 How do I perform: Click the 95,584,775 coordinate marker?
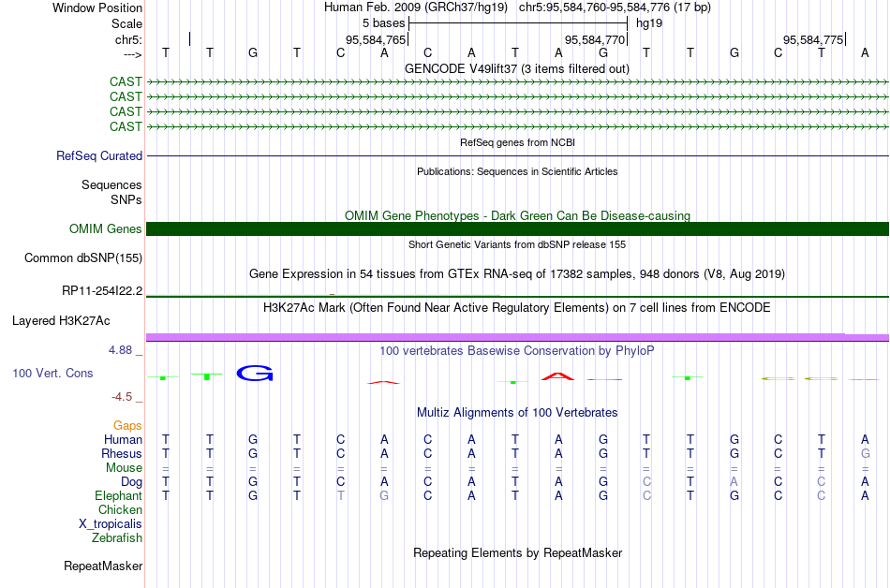[813, 39]
